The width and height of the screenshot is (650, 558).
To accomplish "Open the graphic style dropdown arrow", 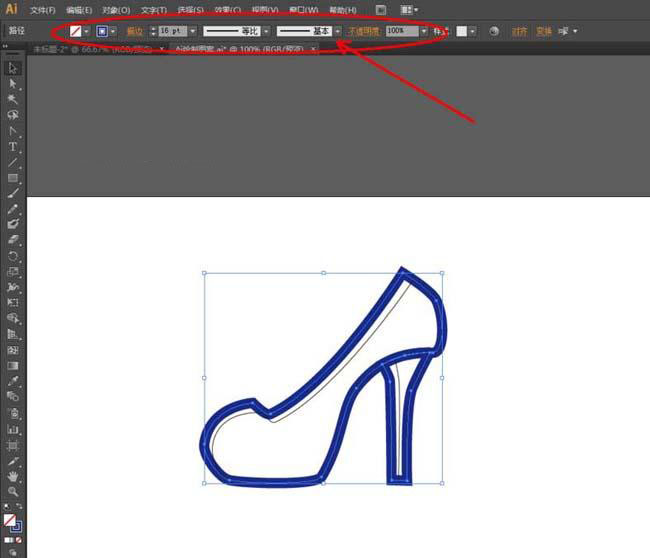I will click(473, 31).
